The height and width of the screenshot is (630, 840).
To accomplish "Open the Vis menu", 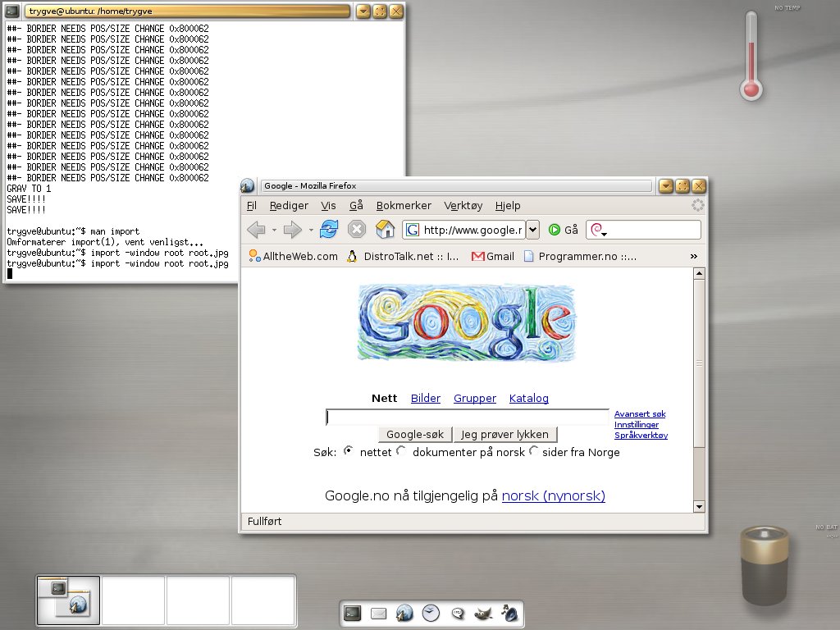I will (x=328, y=206).
